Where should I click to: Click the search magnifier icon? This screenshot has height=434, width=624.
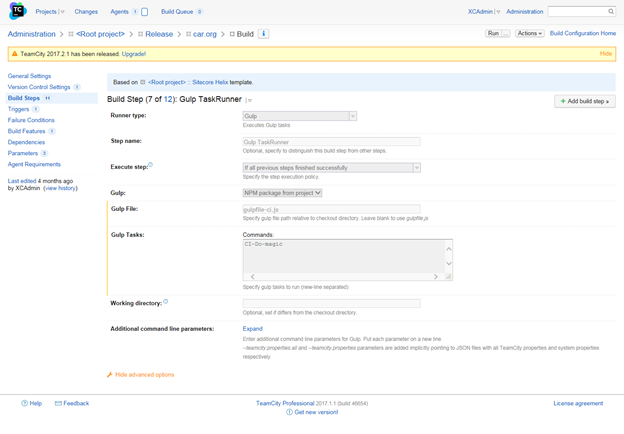[611, 12]
